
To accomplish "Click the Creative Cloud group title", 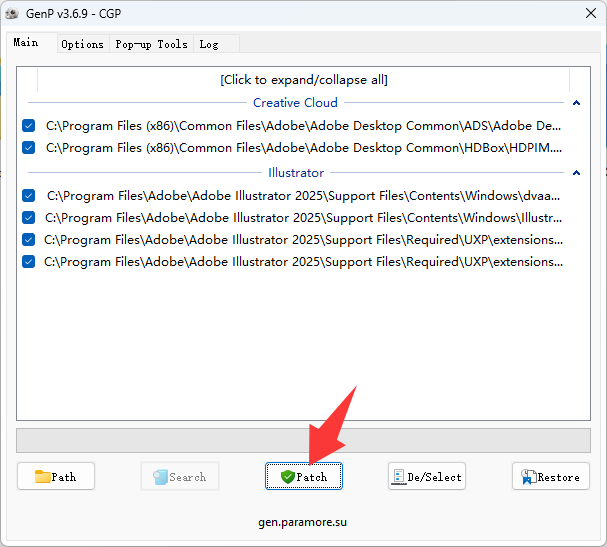I will coord(295,103).
